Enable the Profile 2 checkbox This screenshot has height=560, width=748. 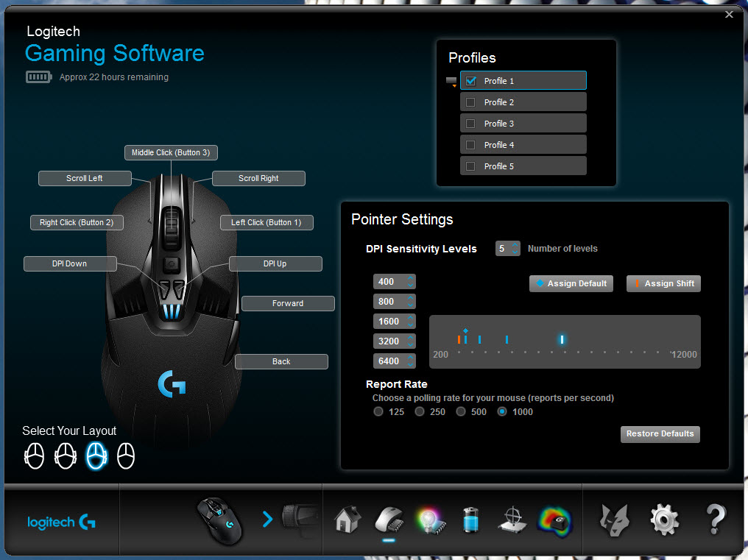(x=470, y=102)
